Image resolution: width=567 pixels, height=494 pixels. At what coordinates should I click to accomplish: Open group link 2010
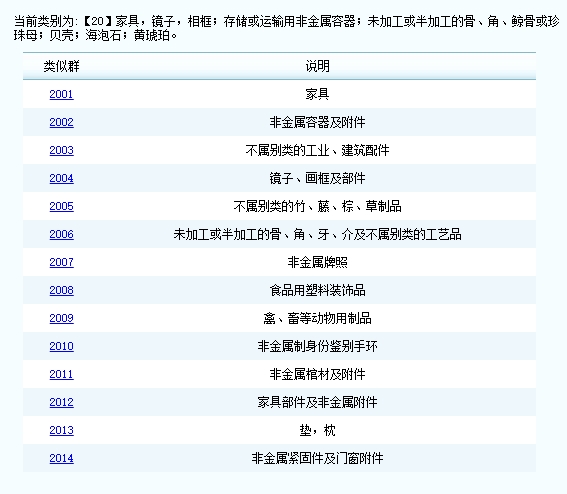coord(61,346)
